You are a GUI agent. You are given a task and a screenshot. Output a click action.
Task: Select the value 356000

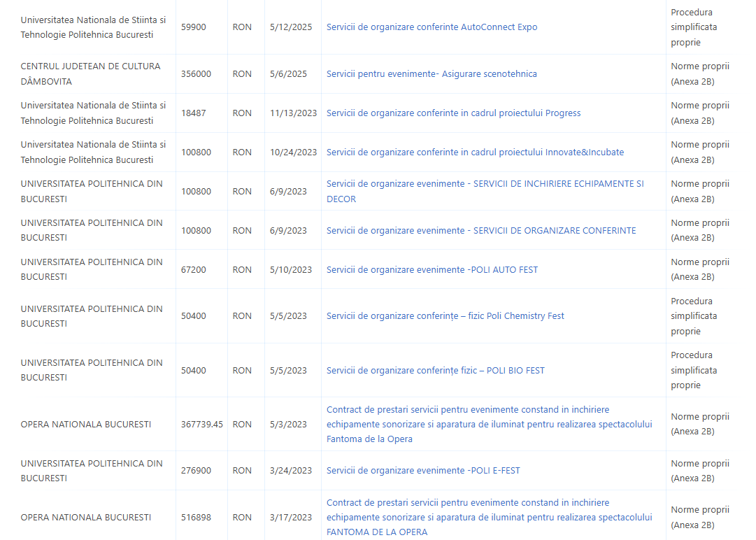pyautogui.click(x=197, y=73)
